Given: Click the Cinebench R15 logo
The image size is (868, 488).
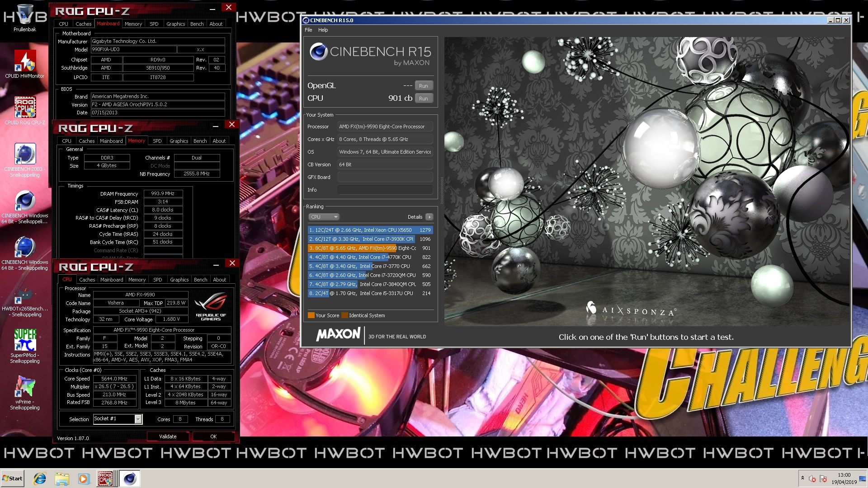Looking at the screenshot, I should point(370,55).
